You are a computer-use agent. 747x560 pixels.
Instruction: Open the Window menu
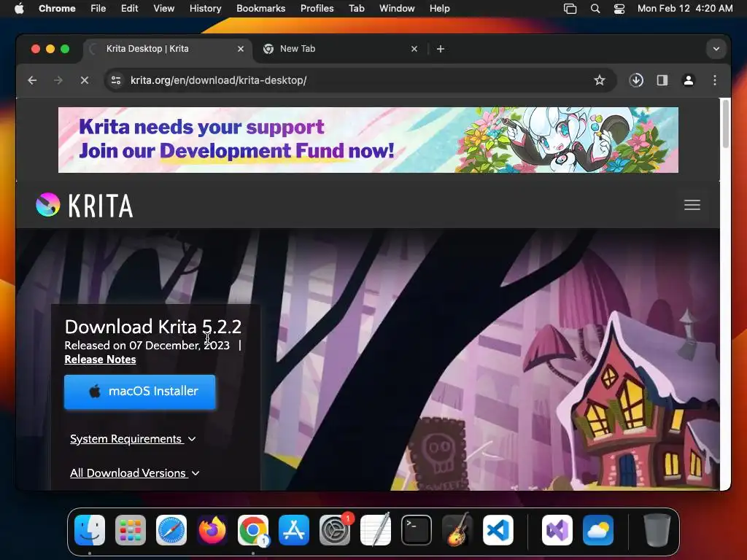click(397, 9)
